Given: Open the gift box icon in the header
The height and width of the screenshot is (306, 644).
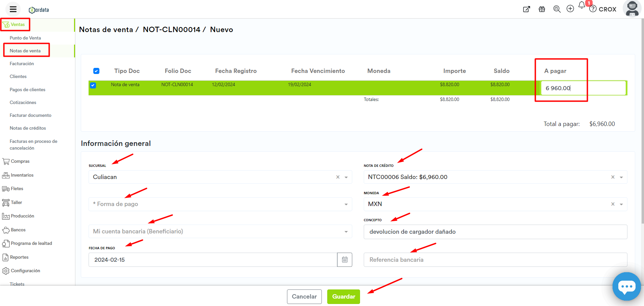Looking at the screenshot, I should [542, 9].
